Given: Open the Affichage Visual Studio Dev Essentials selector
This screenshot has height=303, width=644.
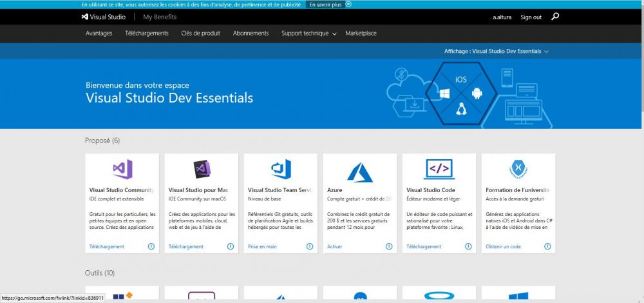Looking at the screenshot, I should 496,51.
